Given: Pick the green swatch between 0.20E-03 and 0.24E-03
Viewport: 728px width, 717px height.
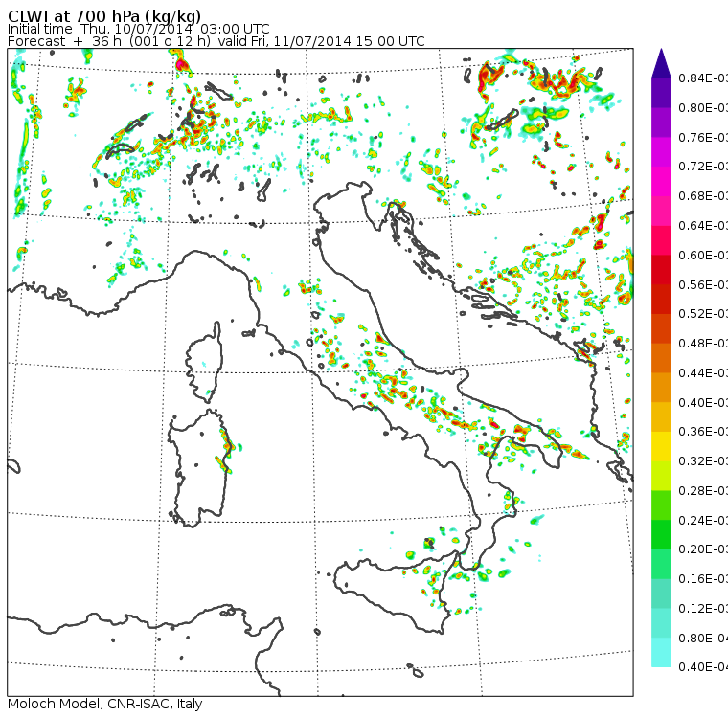Looking at the screenshot, I should pos(661,534).
